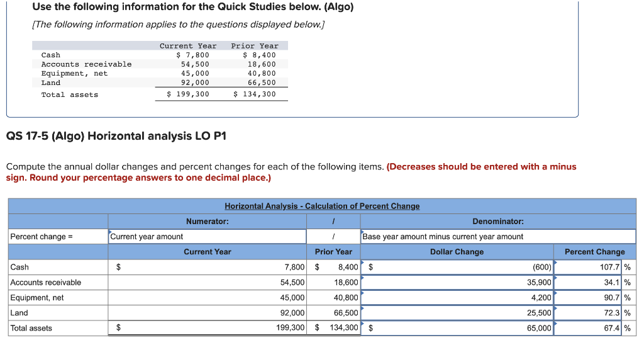This screenshot has width=644, height=340.
Task: Click the Horizontal Analysis table title
Action: pos(322,206)
